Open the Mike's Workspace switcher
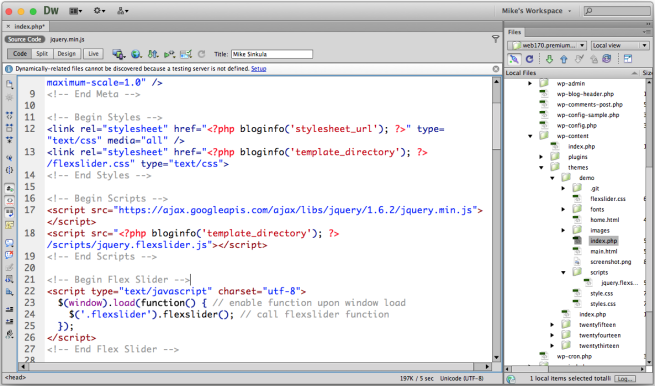 [536, 11]
